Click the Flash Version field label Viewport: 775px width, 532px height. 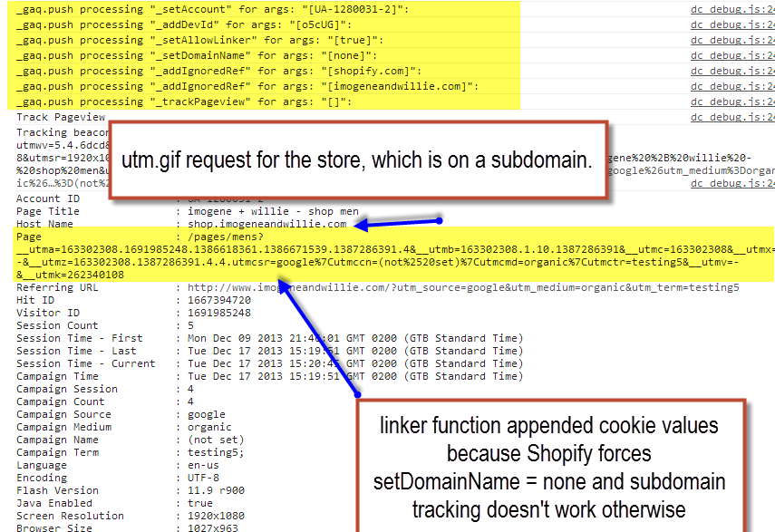[57, 490]
